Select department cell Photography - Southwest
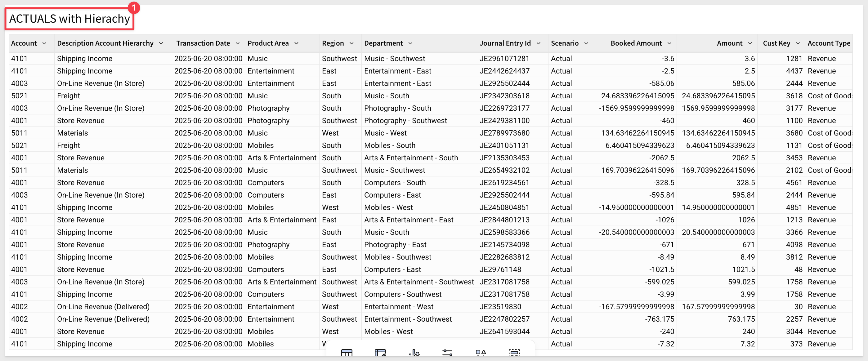The image size is (868, 361). pyautogui.click(x=405, y=121)
